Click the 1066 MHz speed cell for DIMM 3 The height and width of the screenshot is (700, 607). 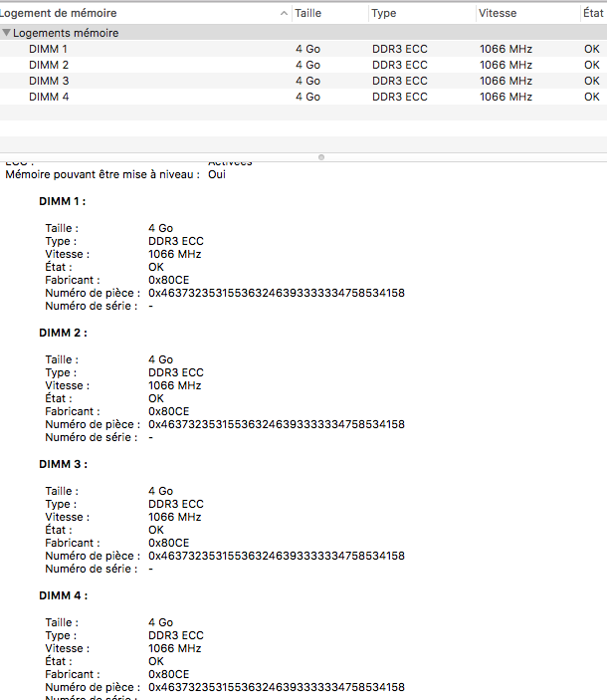tap(506, 81)
